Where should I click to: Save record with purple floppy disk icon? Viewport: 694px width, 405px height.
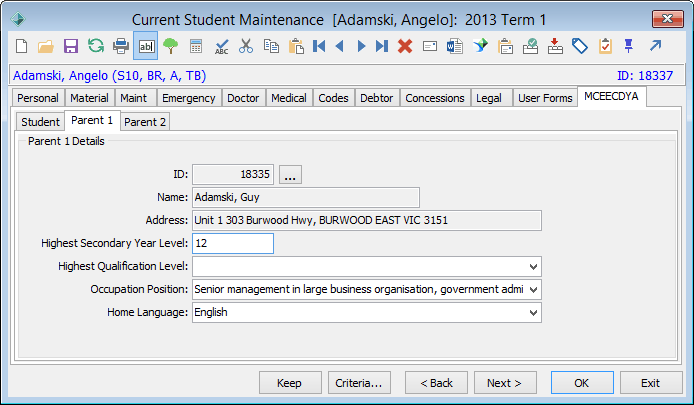(x=71, y=46)
